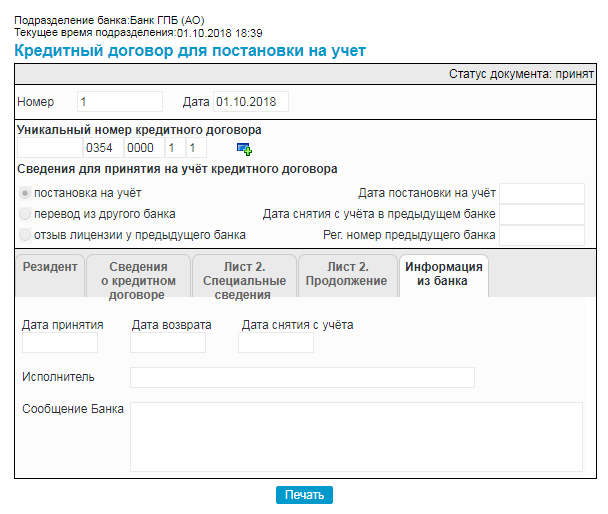Select the "постановка на учёт" radio option
This screenshot has height=514, width=608.
pyautogui.click(x=26, y=193)
